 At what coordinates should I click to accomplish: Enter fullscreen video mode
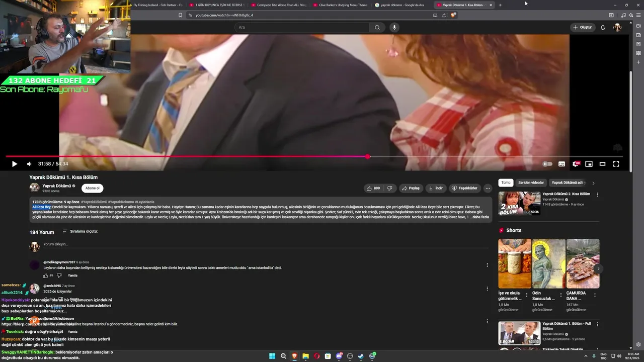coord(616,164)
